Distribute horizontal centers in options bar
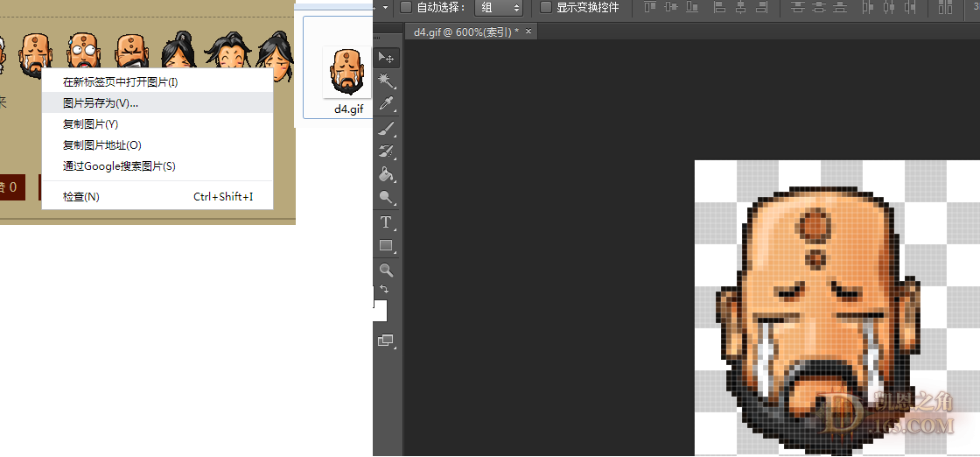The image size is (980, 457). (x=889, y=8)
